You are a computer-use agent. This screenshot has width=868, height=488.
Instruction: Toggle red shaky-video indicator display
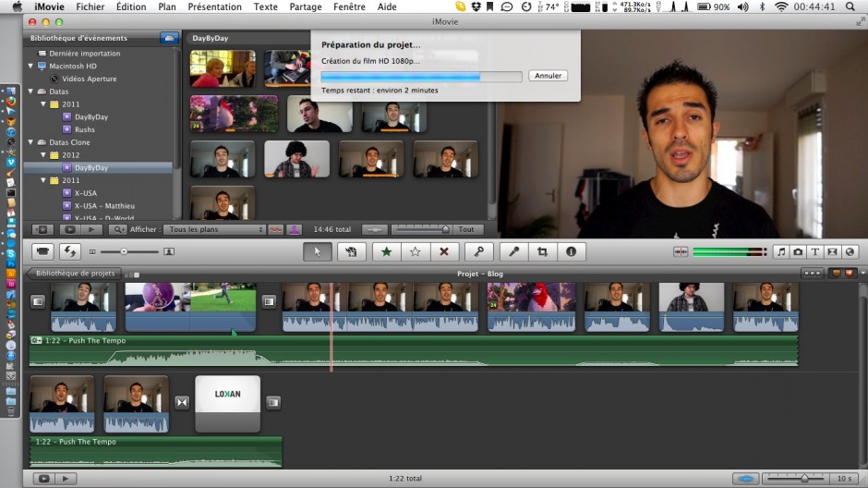[276, 229]
